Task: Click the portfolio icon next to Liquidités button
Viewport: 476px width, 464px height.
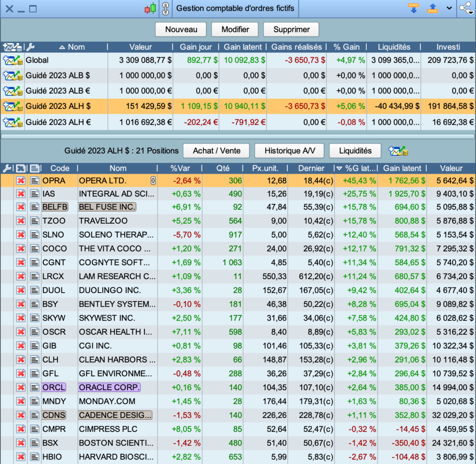Action: coord(398,151)
